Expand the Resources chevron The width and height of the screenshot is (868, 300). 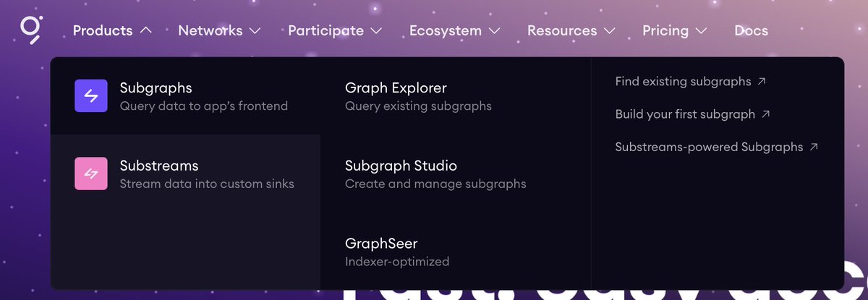(x=609, y=31)
